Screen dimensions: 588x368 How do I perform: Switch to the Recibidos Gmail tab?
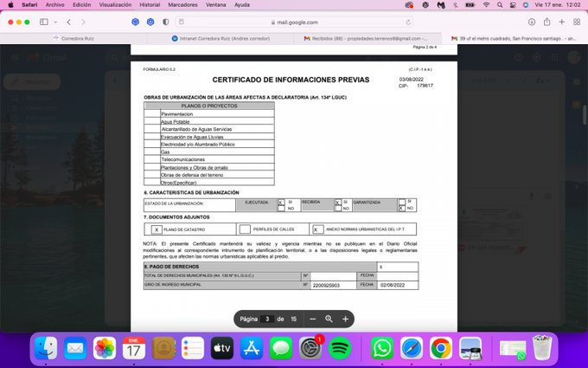[366, 38]
